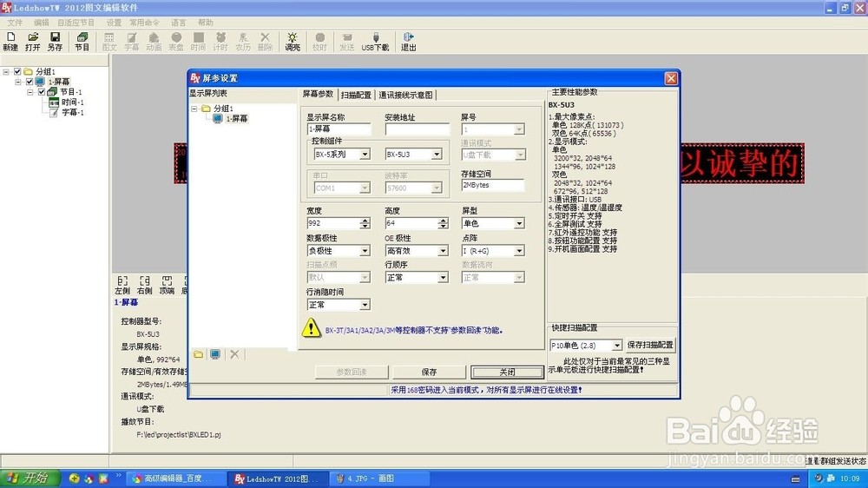The height and width of the screenshot is (488, 868).
Task: Click the yellow warning triangle icon
Action: (311, 328)
